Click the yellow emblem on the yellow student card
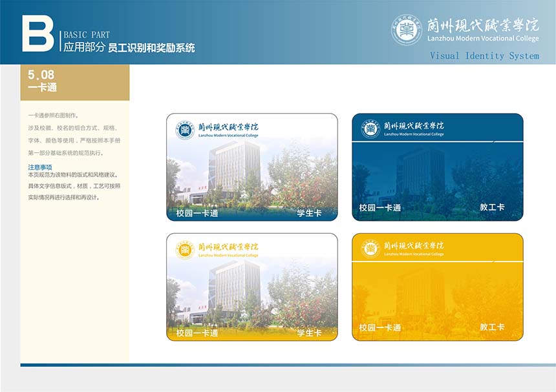556x392 pixels. point(186,249)
